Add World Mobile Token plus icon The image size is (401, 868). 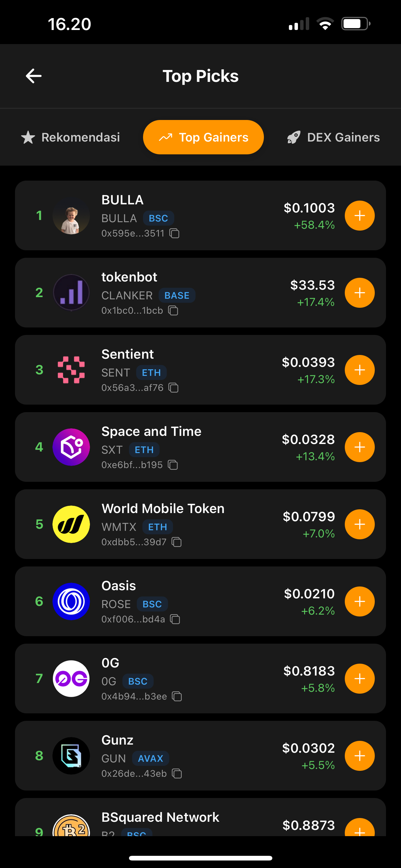[359, 524]
